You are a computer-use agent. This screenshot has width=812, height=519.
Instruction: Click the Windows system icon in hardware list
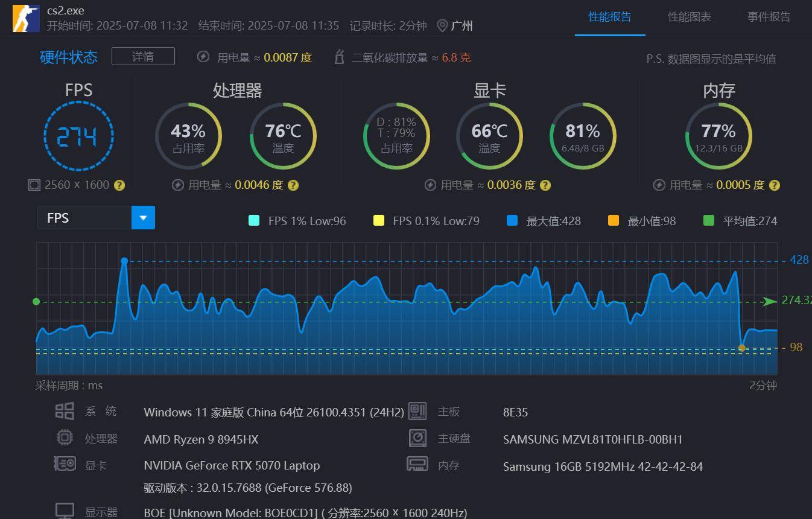coord(65,411)
